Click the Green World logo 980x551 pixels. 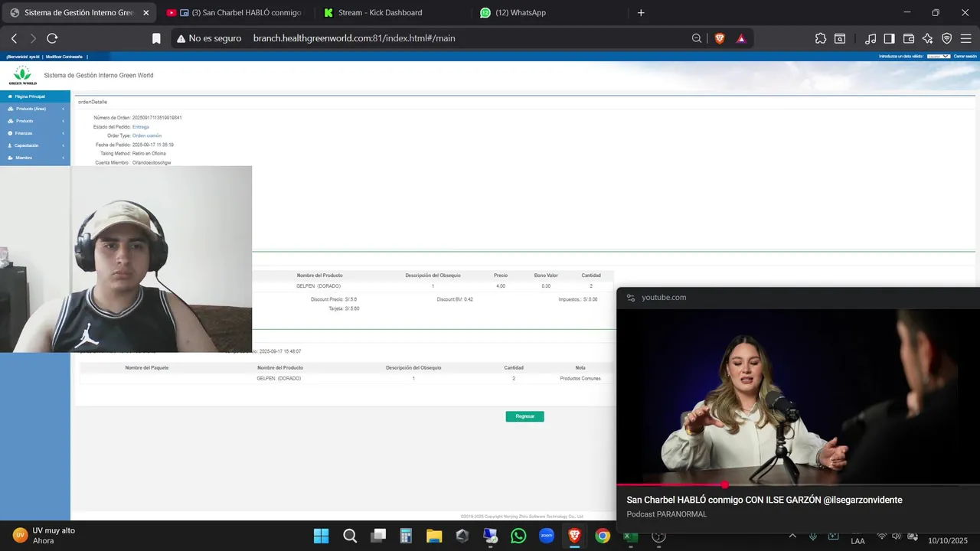pos(22,75)
